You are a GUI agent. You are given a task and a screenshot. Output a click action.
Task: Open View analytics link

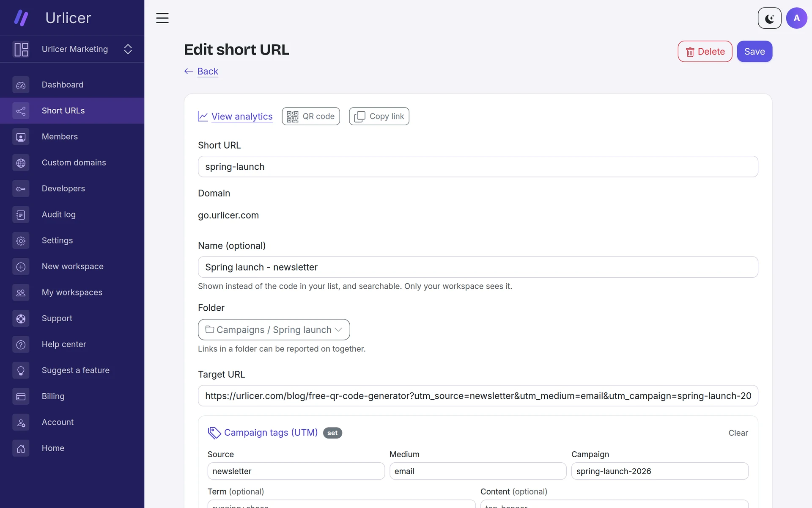235,116
